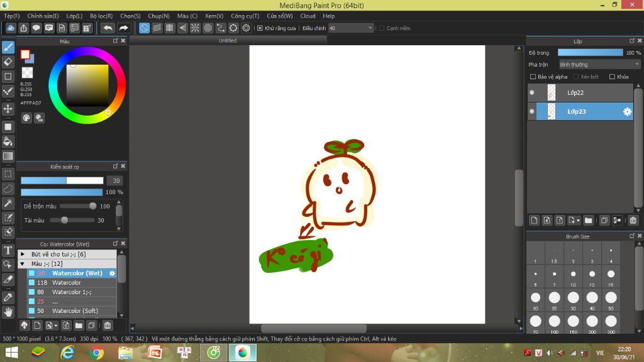Select the Hand pan tool
Image resolution: width=644 pixels, height=362 pixels.
[x=8, y=312]
